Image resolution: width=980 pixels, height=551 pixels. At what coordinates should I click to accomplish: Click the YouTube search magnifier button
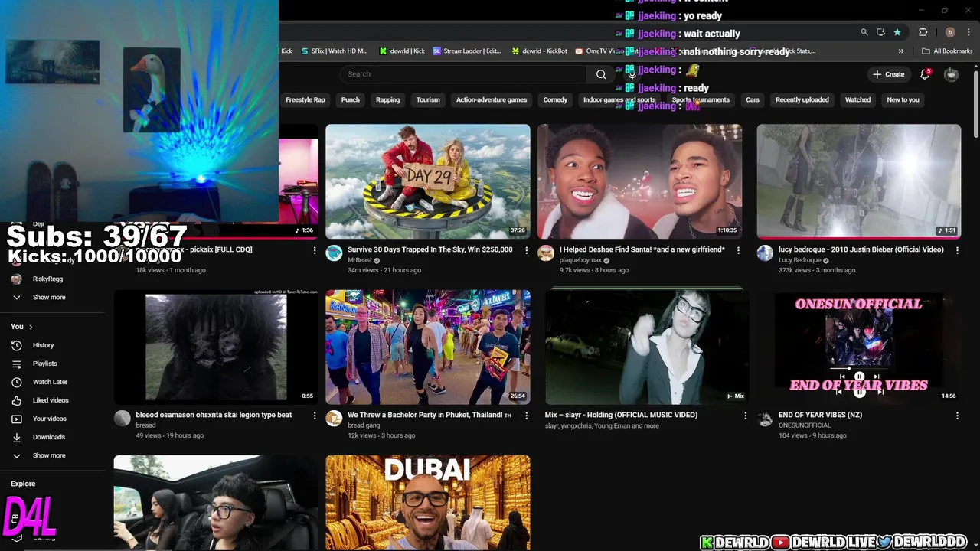(x=601, y=74)
